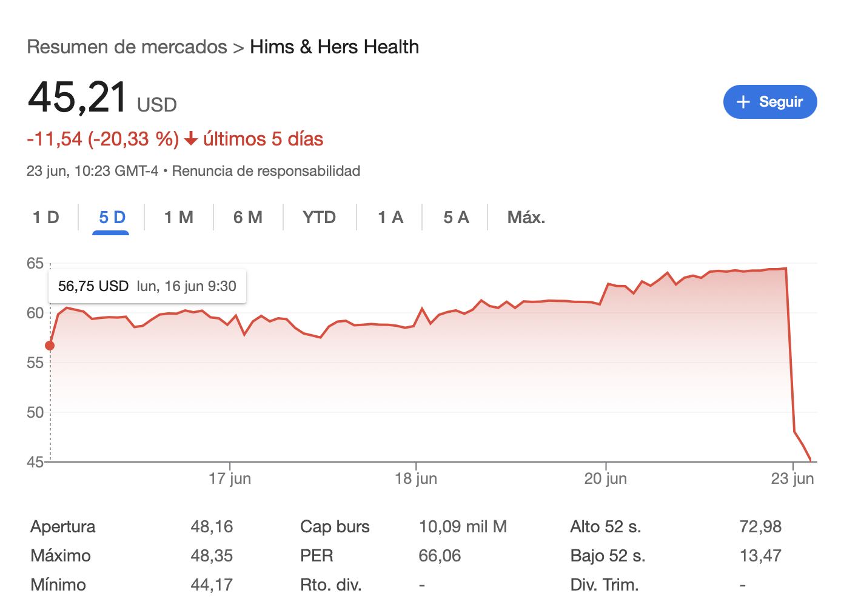Image resolution: width=861 pixels, height=616 pixels.
Task: Click the Máximo value 48,35
Action: coord(212,555)
